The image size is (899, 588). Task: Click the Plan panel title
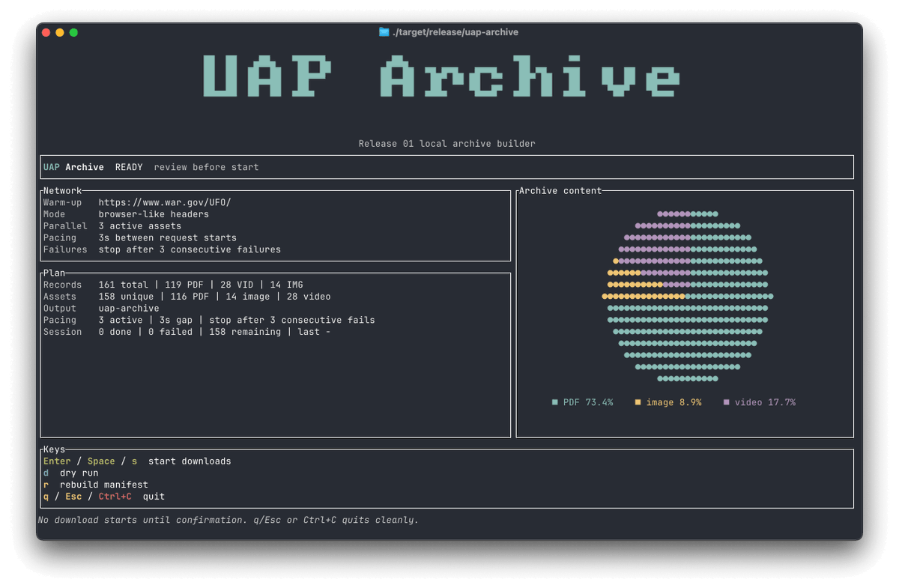click(54, 273)
